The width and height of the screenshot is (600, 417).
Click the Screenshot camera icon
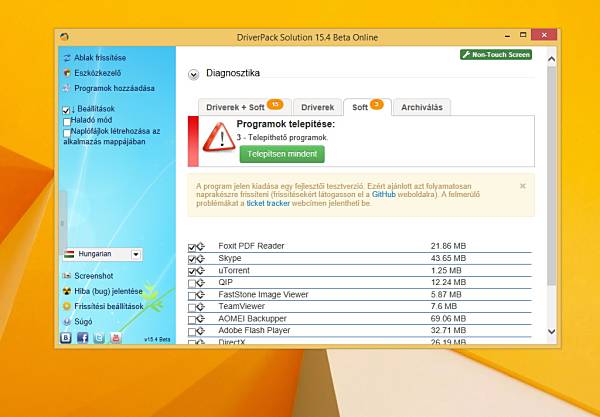click(x=67, y=276)
